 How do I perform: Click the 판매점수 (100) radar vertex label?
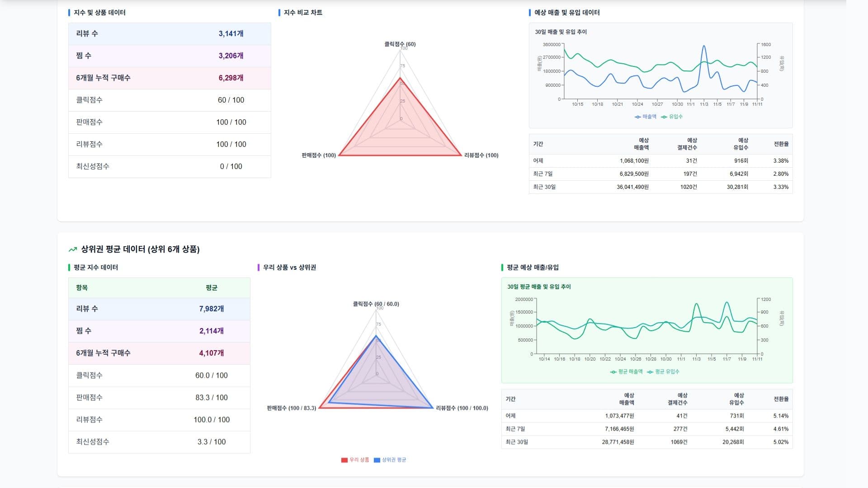[319, 155]
